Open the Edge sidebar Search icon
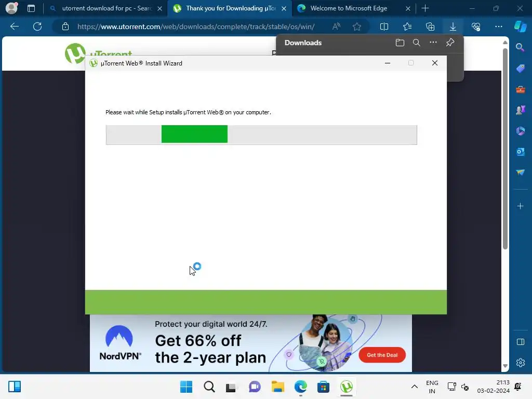Image resolution: width=532 pixels, height=399 pixels. 520,47
